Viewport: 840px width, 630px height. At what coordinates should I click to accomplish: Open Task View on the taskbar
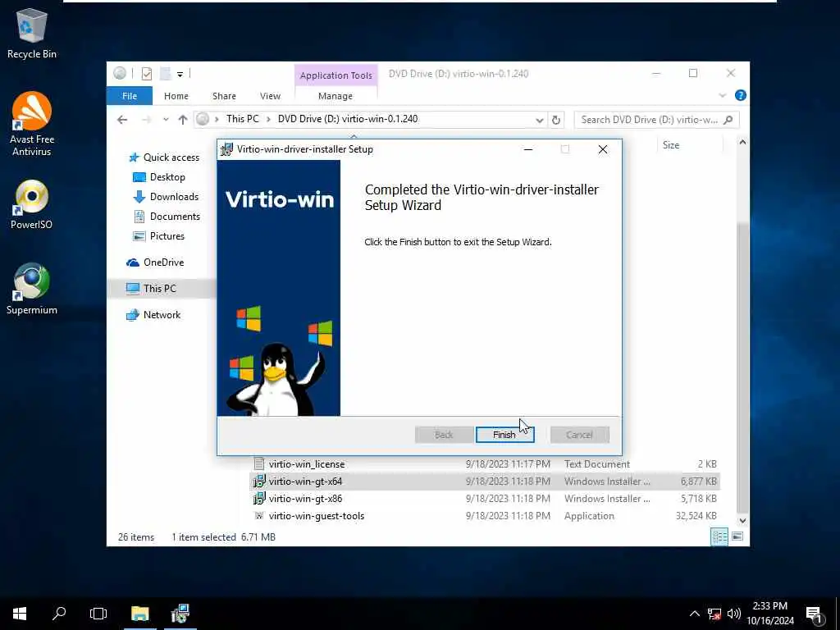[98, 614]
